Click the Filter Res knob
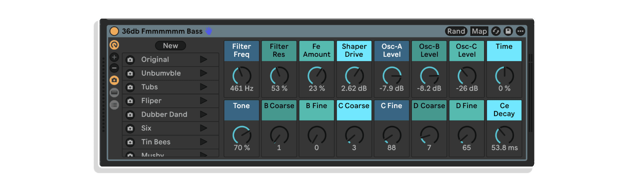This screenshot has width=644, height=185. [279, 76]
